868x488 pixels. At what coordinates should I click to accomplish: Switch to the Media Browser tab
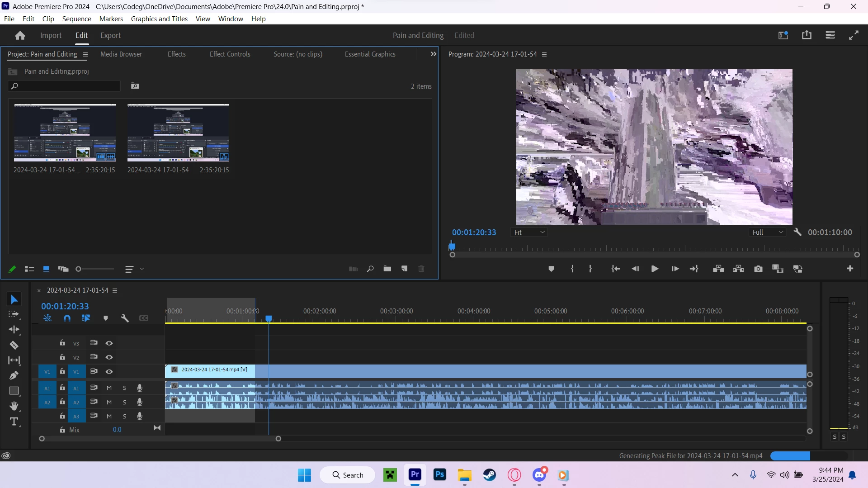121,54
